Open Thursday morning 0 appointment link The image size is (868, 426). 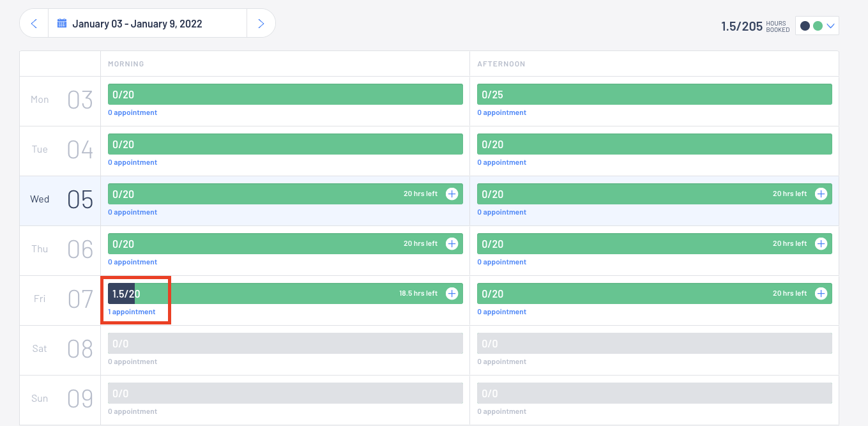pyautogui.click(x=132, y=262)
